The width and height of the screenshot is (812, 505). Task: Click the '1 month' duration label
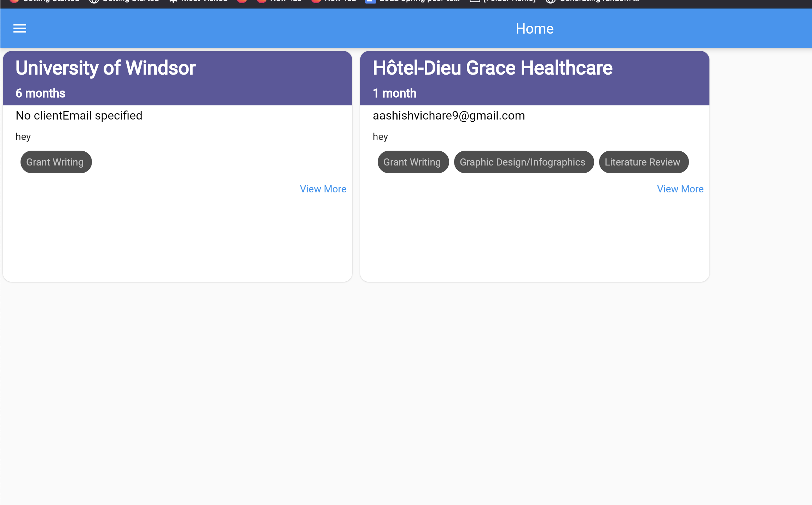394,93
